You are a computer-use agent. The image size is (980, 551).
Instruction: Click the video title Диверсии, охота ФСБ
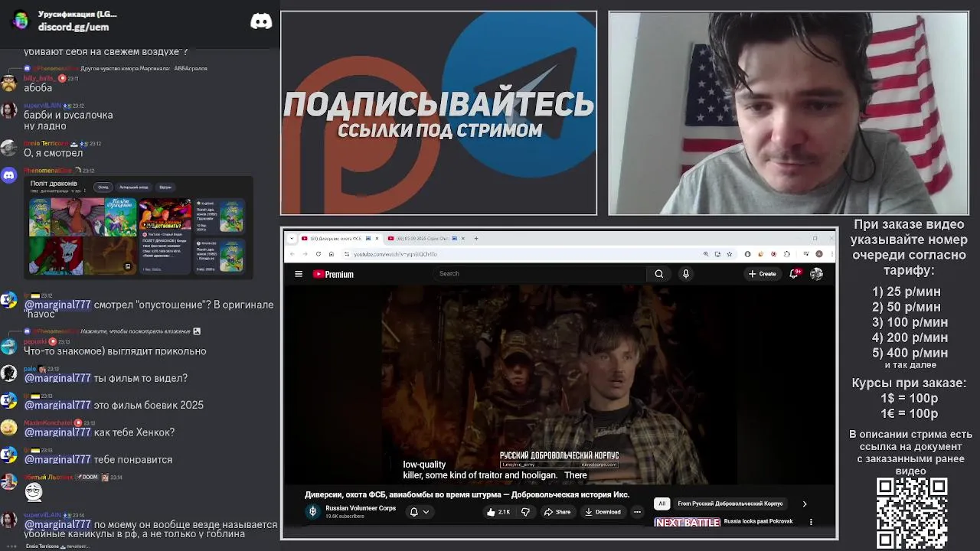pos(467,494)
